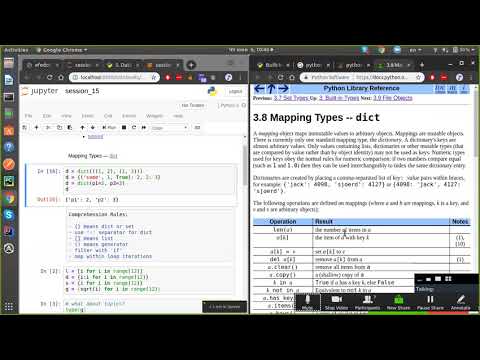Open Annotate in the Zoom toolbar
This screenshot has width=480, height=360.
point(460,302)
